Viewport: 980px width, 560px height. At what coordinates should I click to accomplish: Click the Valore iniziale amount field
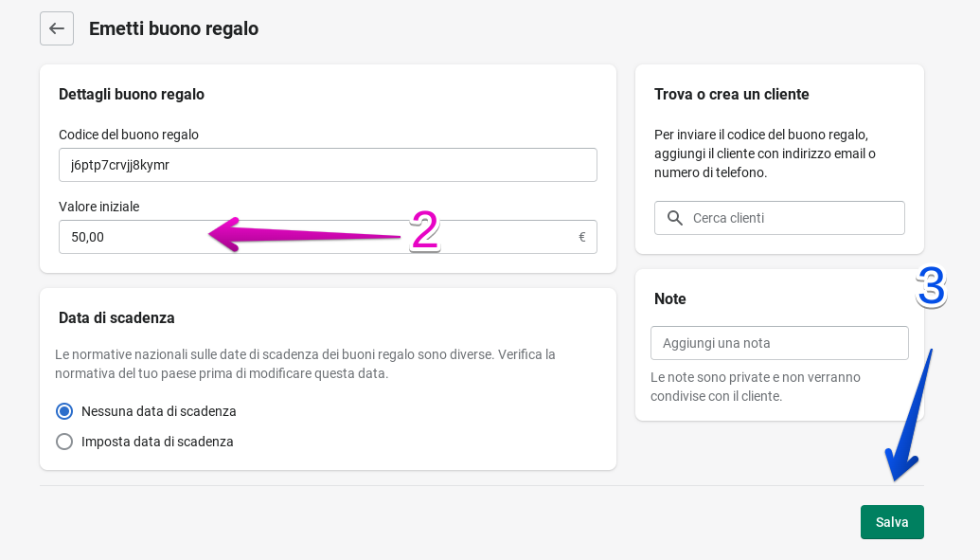click(x=142, y=237)
